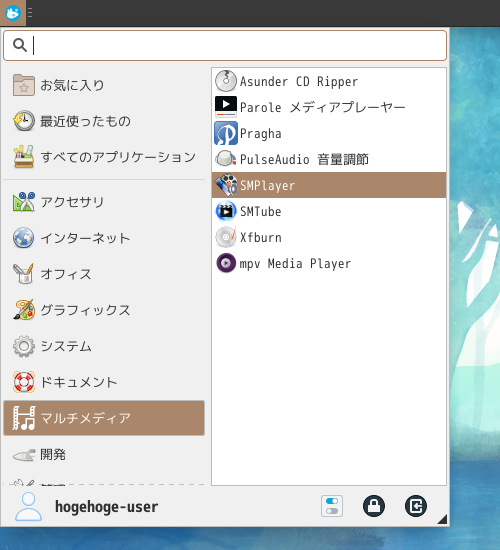Click the ドキュメント lifebuoy icon
The height and width of the screenshot is (550, 500).
tap(24, 382)
